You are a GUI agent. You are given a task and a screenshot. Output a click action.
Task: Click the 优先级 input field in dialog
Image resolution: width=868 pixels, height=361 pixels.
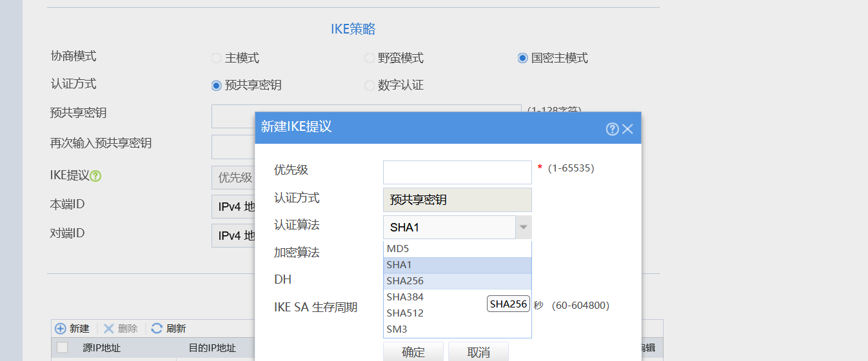click(457, 172)
